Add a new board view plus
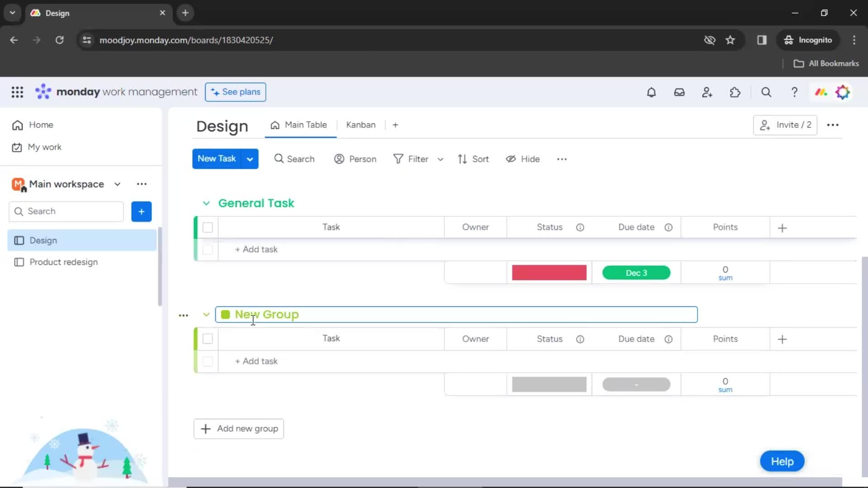 point(395,125)
